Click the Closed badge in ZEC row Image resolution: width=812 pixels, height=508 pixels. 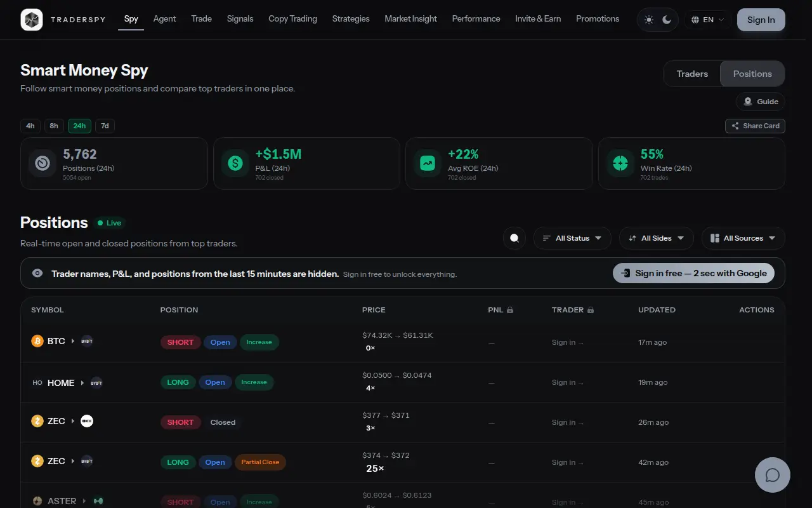click(x=223, y=422)
